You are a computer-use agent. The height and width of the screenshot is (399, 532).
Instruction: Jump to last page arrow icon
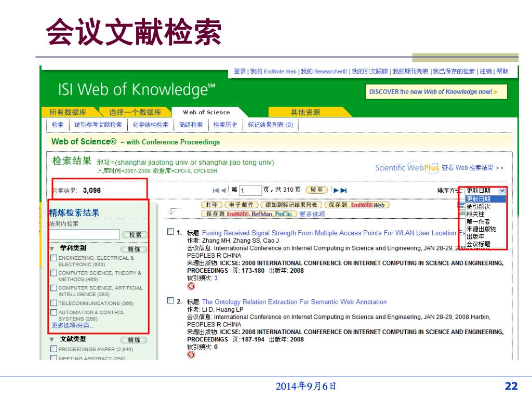point(344,190)
